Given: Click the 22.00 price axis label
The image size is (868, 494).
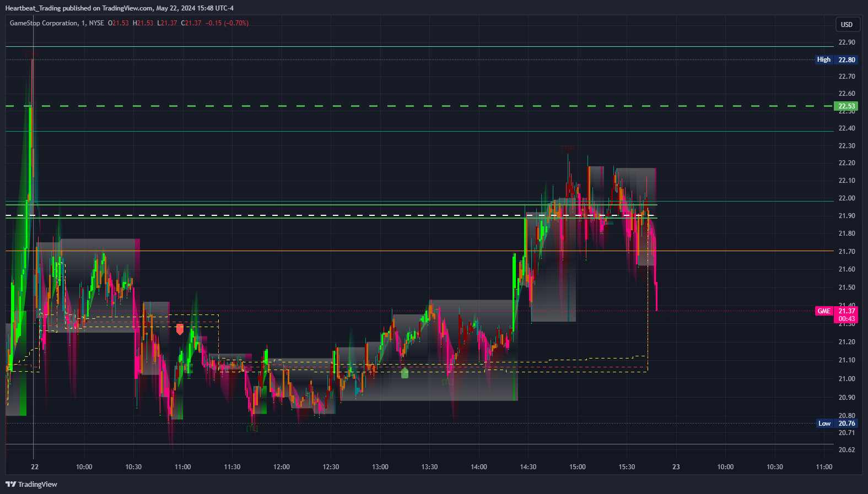Looking at the screenshot, I should [x=847, y=198].
